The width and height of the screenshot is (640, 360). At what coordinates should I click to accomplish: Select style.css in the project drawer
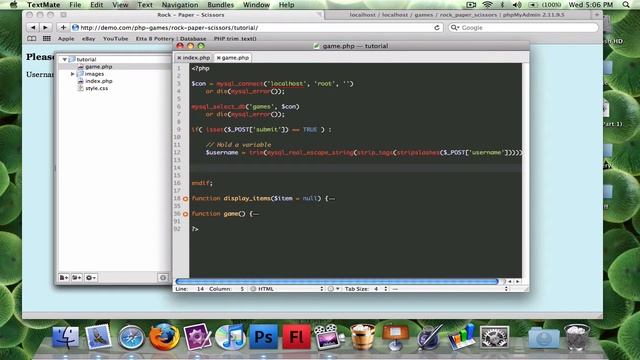tap(96, 88)
